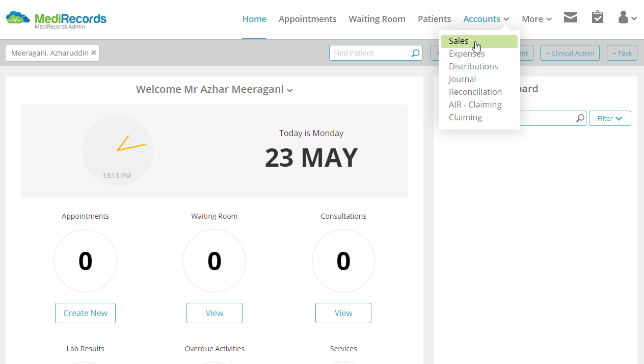
Task: Open the dashboard Filter dropdown
Action: tap(610, 119)
